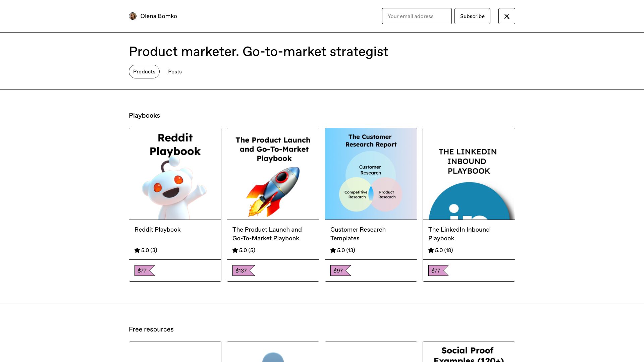Click Olena Bomko's profile avatar

click(x=133, y=16)
